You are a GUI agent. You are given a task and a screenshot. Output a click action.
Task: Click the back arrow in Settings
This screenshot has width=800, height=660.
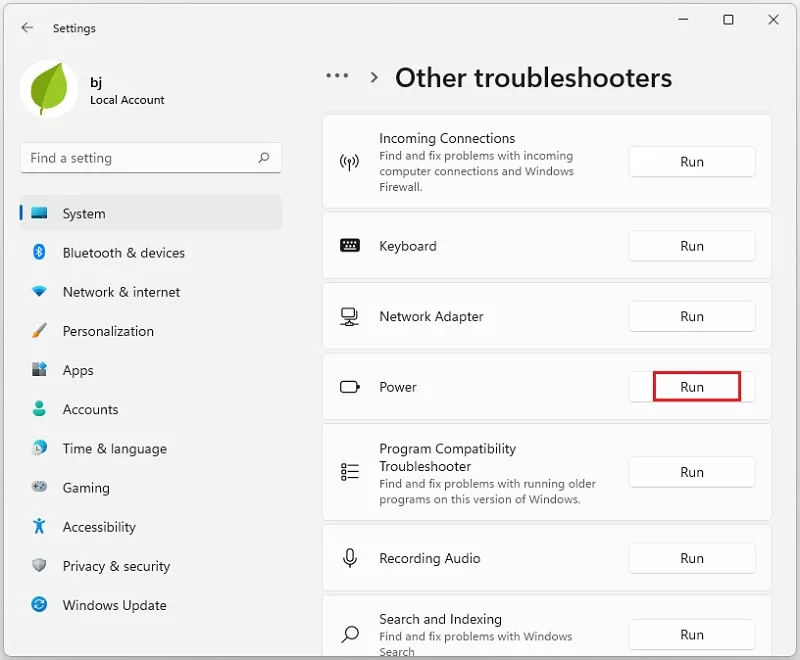tap(28, 28)
